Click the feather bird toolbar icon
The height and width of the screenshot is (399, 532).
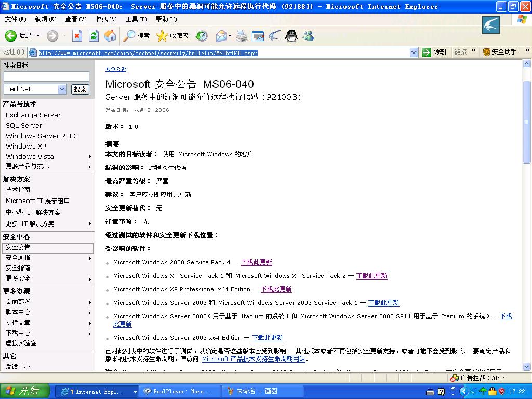tap(274, 36)
